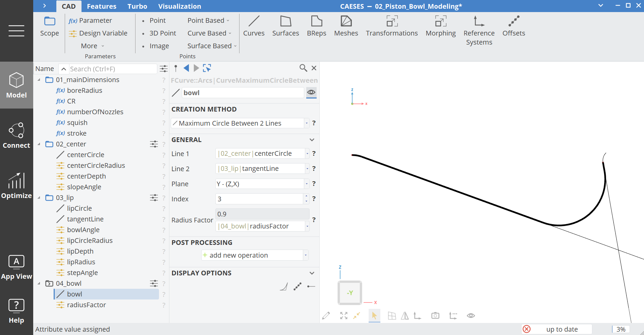Screen dimensions: 644x335
Task: Take a viewport screenshot with camera icon
Action: 435,316
